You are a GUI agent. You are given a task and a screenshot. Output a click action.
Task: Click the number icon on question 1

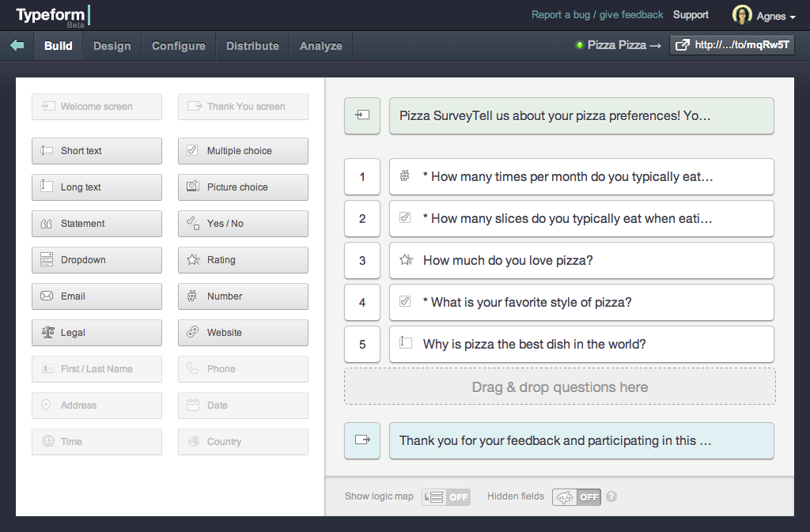405,176
